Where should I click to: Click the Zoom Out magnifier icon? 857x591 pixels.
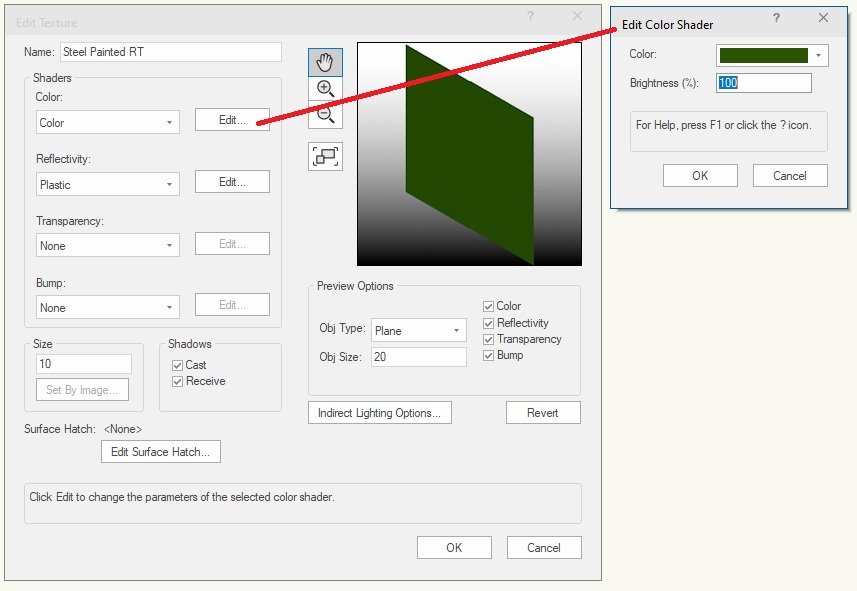pyautogui.click(x=325, y=116)
